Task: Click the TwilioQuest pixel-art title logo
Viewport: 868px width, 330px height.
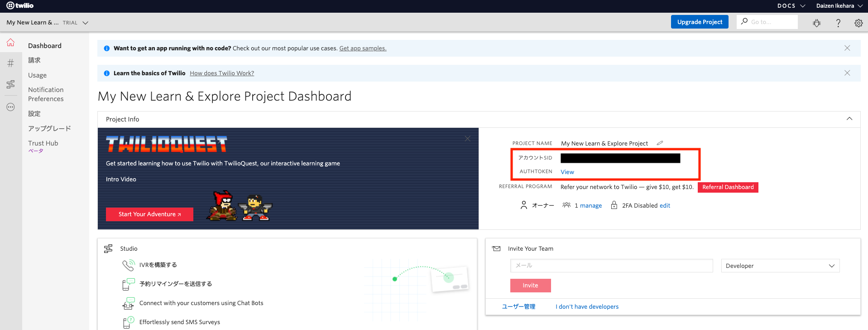Action: (167, 145)
